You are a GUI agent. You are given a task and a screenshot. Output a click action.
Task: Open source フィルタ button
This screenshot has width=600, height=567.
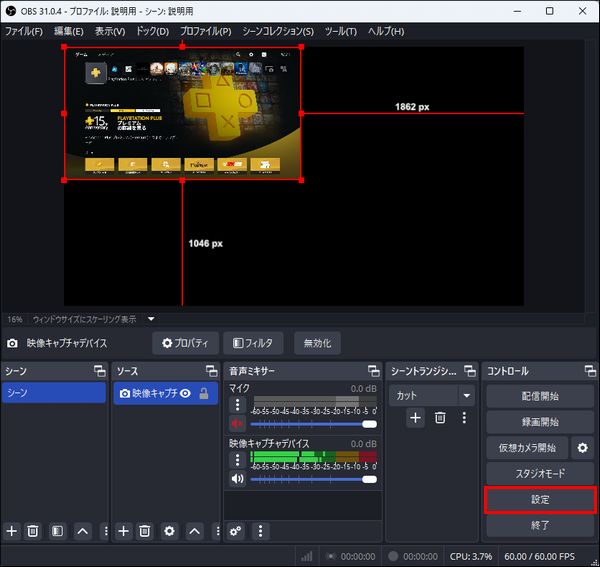(x=253, y=343)
